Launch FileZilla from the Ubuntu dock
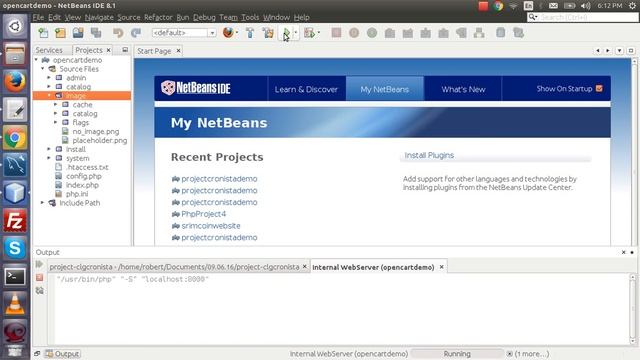 pyautogui.click(x=15, y=221)
